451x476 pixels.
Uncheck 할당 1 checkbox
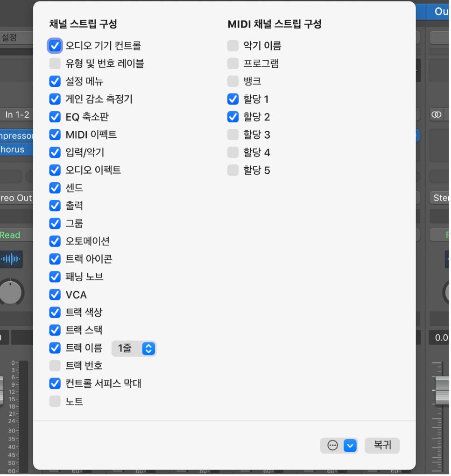tap(233, 99)
